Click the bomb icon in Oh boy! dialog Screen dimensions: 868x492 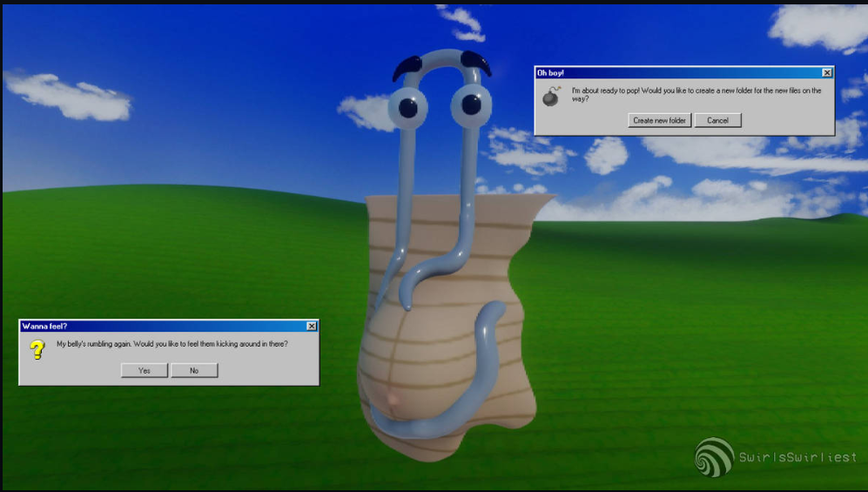click(x=551, y=96)
